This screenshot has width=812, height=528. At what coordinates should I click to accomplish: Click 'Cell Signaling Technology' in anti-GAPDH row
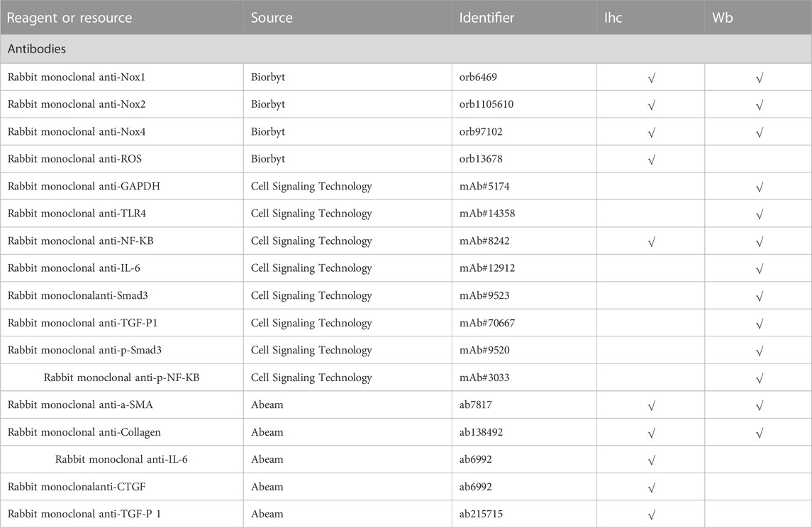pos(311,186)
